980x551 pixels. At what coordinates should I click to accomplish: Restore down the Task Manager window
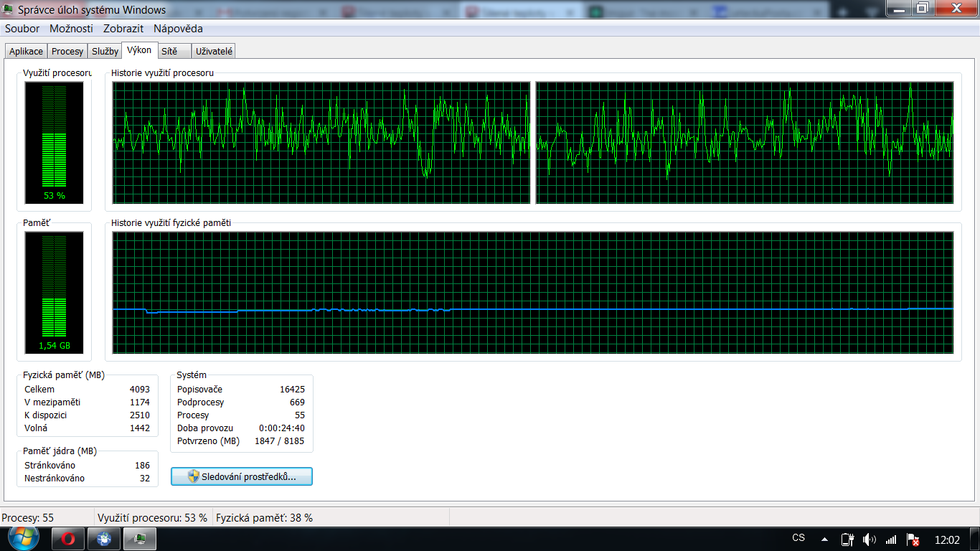(922, 8)
